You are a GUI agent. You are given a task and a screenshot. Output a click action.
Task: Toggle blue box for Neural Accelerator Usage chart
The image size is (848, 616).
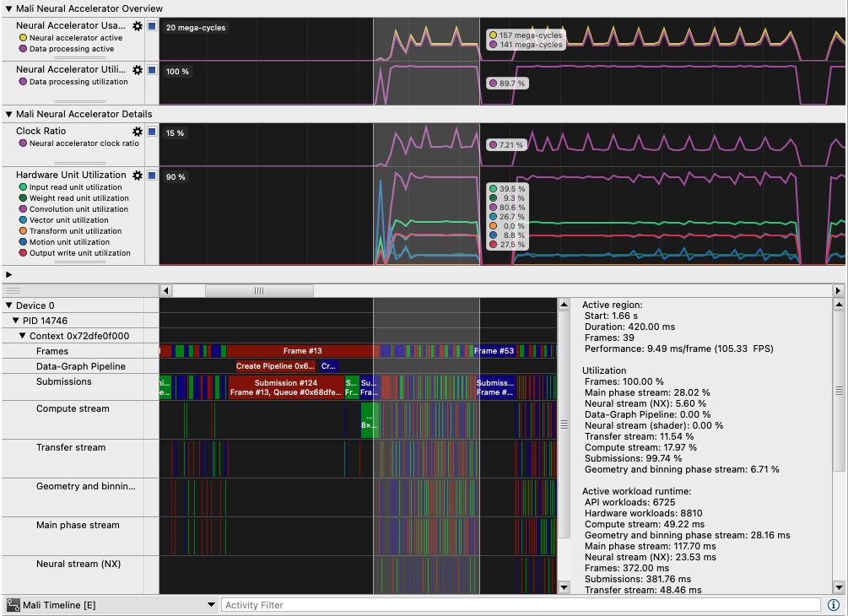[152, 26]
